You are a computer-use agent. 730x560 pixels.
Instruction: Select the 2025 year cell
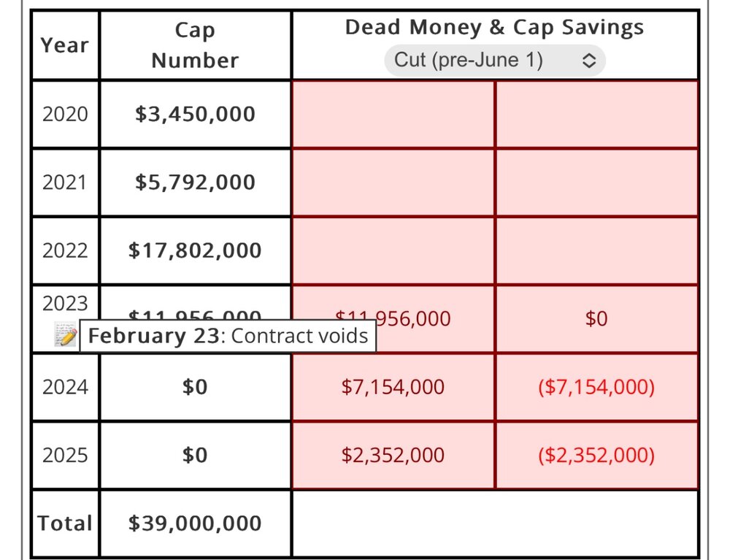tap(65, 456)
